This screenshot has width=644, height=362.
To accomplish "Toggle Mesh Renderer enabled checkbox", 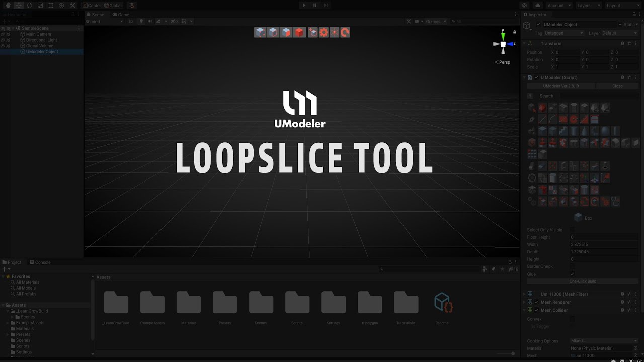I will coord(536,302).
